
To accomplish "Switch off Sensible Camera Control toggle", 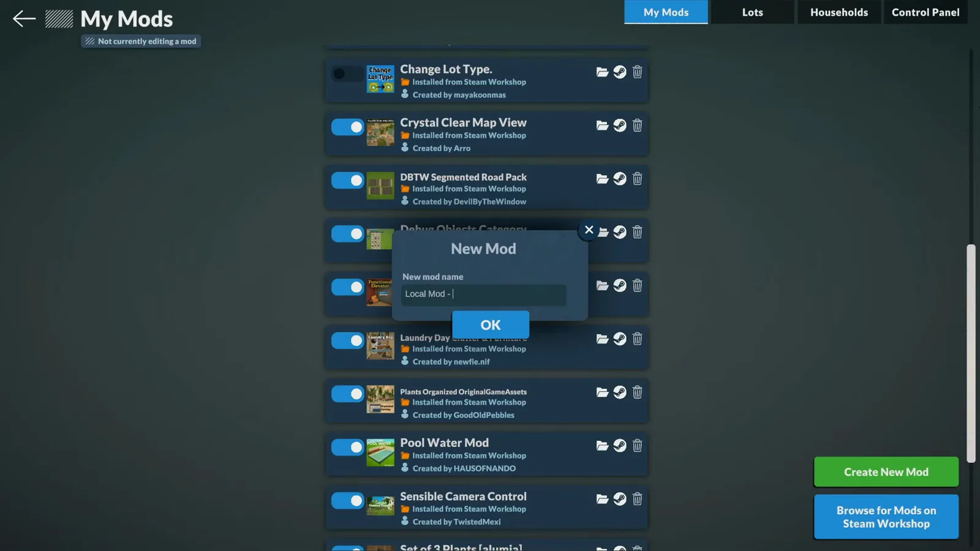I will [x=347, y=501].
